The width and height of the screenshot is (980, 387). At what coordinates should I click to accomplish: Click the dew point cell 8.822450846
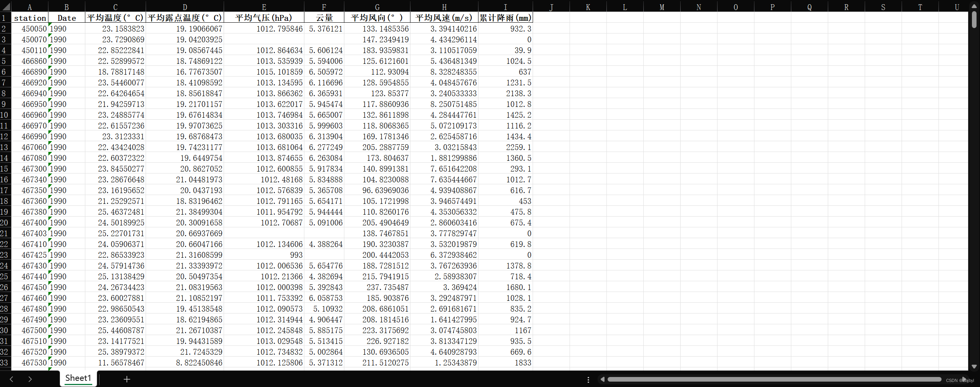click(185, 362)
